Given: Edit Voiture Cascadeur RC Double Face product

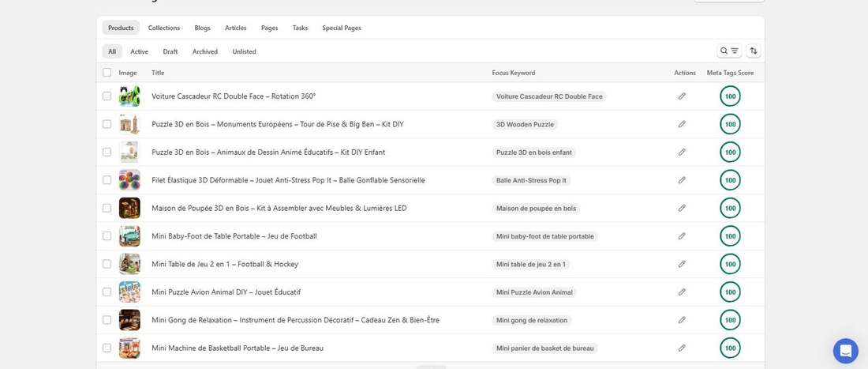Looking at the screenshot, I should coord(682,96).
